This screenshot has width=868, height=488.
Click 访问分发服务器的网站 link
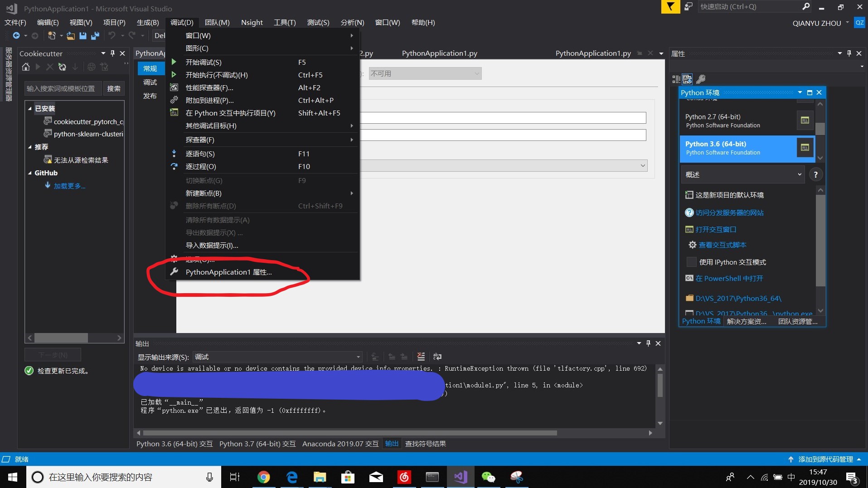729,213
